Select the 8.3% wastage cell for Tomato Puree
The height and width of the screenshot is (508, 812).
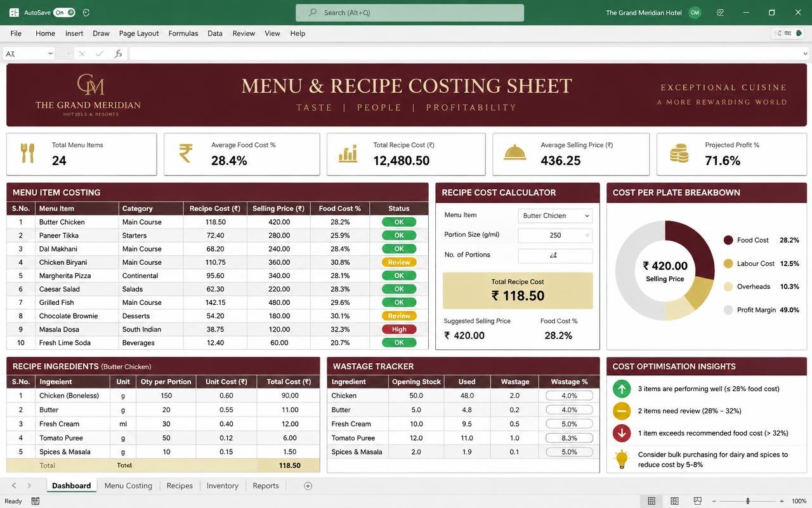(x=569, y=438)
